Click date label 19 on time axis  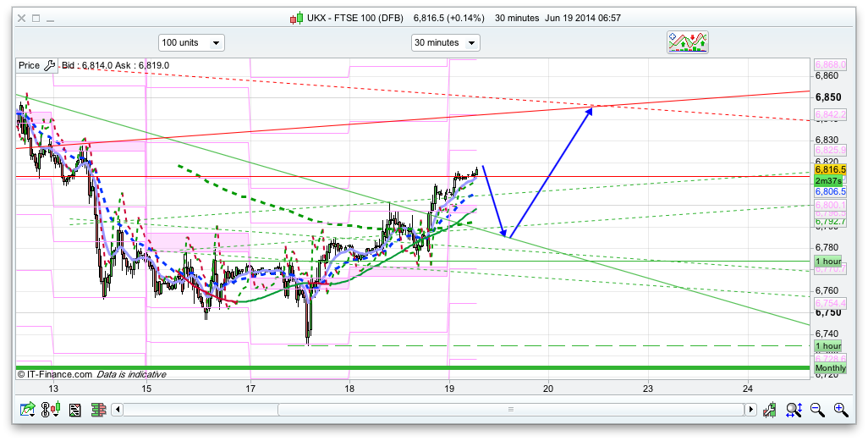[x=449, y=389]
